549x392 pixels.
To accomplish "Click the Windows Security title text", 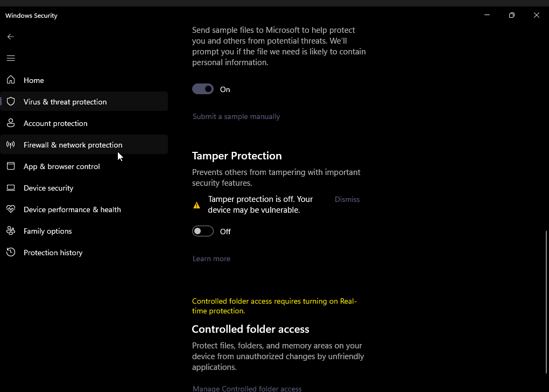I will coord(31,16).
